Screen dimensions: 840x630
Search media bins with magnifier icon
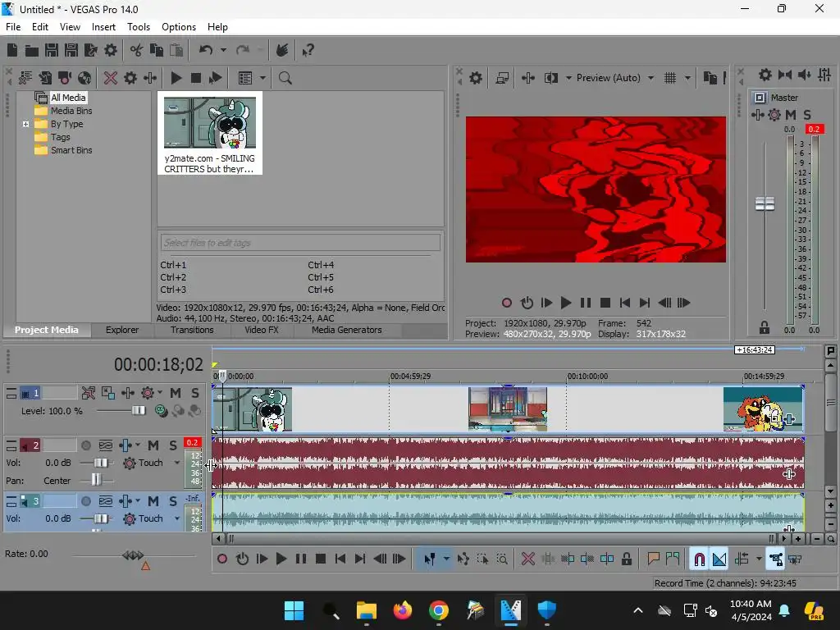285,78
